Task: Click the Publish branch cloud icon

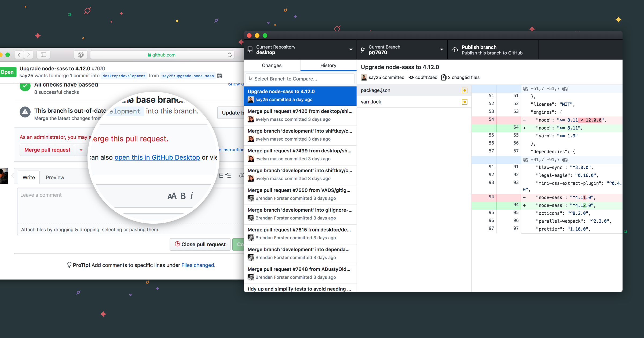Action: point(455,50)
